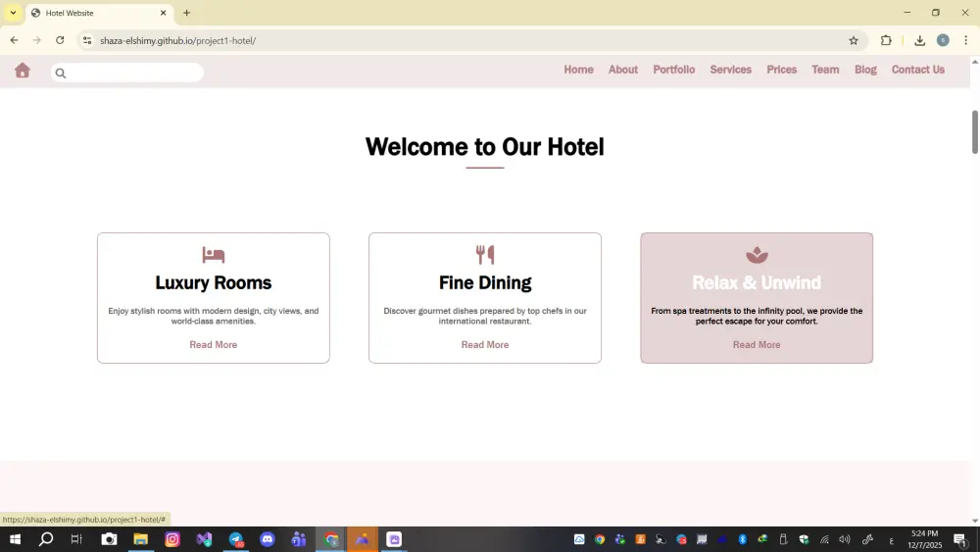
Task: Open Windows Security shield tray icon
Action: point(804,539)
